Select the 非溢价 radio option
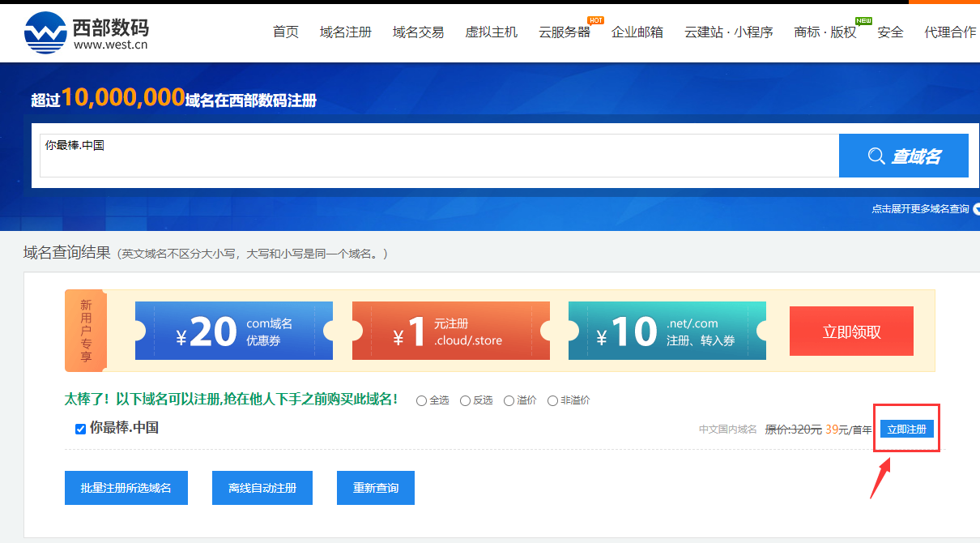 click(x=552, y=400)
